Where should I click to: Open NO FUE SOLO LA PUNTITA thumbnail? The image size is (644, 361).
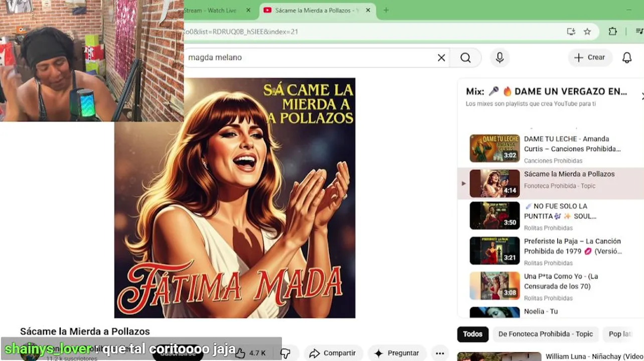pyautogui.click(x=495, y=216)
